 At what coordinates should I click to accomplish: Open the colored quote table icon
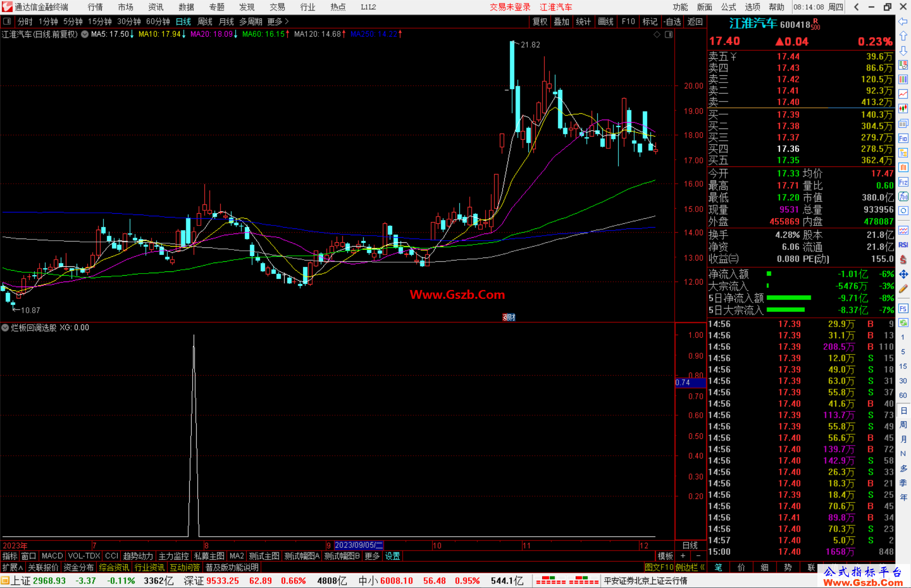[x=903, y=80]
